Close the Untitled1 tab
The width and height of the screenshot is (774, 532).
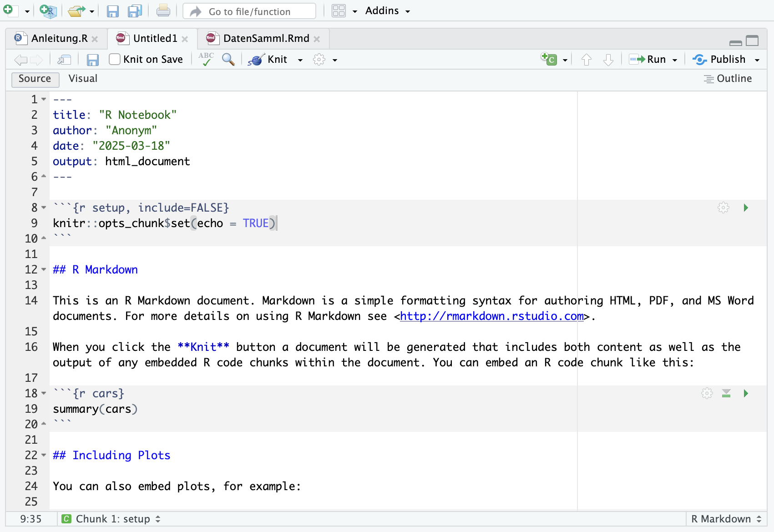click(x=185, y=39)
